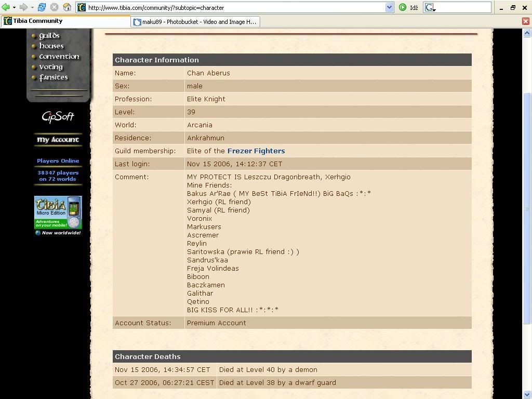Switch to the Tibia Community tab
The image size is (532, 399).
[x=65, y=21]
